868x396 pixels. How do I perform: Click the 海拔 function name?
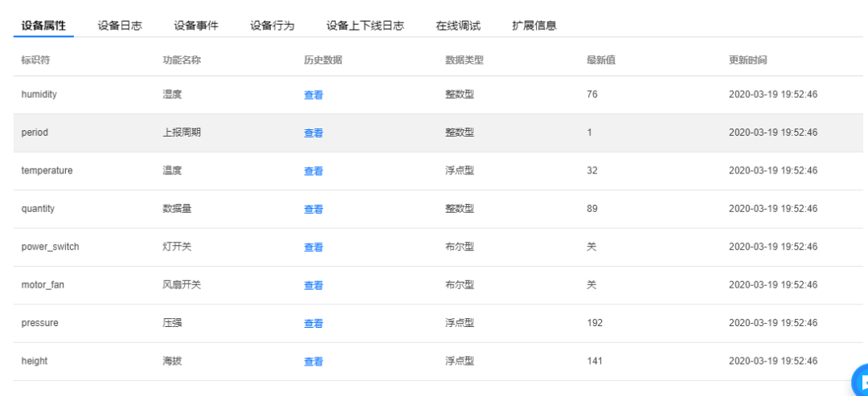(x=172, y=361)
